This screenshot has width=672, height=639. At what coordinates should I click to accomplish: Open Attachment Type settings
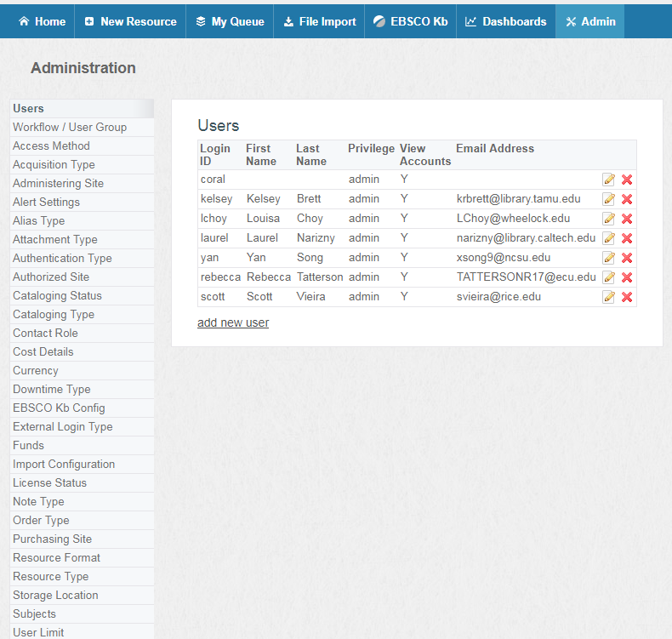pyautogui.click(x=82, y=240)
